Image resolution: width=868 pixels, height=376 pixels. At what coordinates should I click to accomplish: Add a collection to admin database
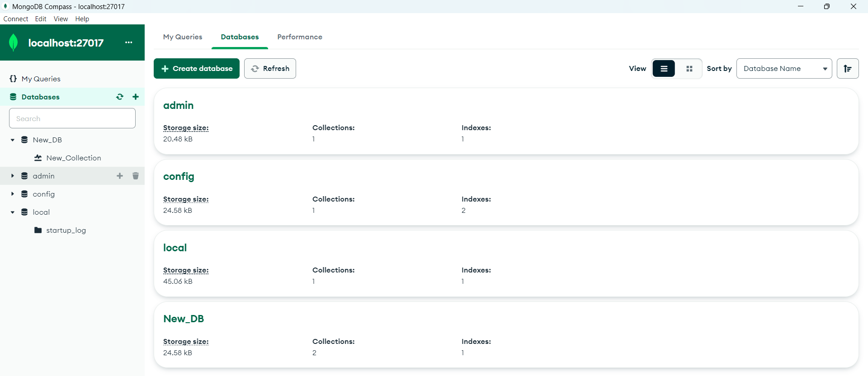tap(120, 176)
